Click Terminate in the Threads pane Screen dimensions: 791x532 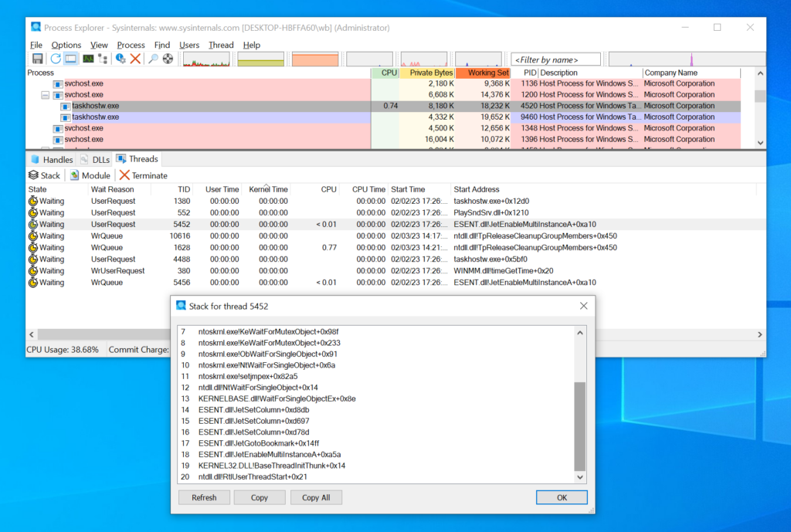click(x=143, y=175)
